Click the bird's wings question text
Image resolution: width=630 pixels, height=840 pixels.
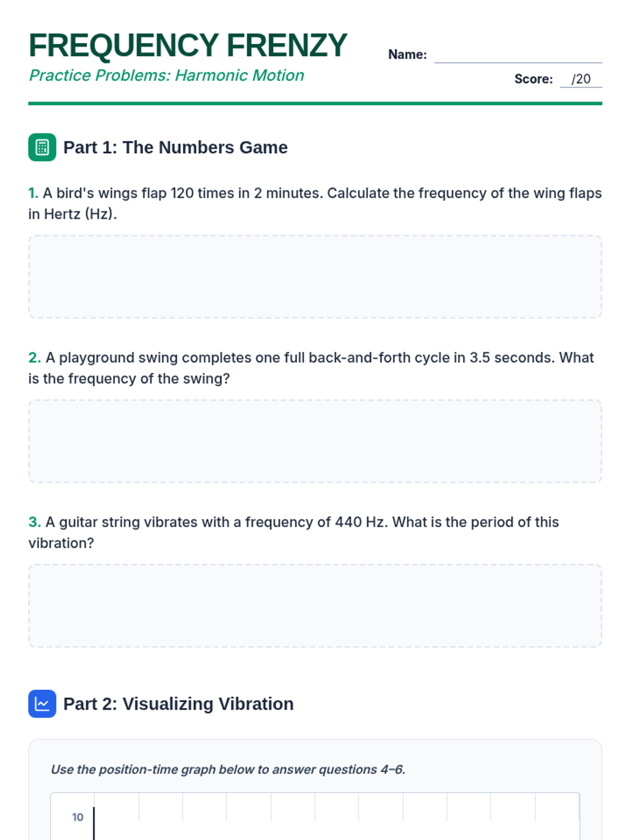click(x=315, y=204)
